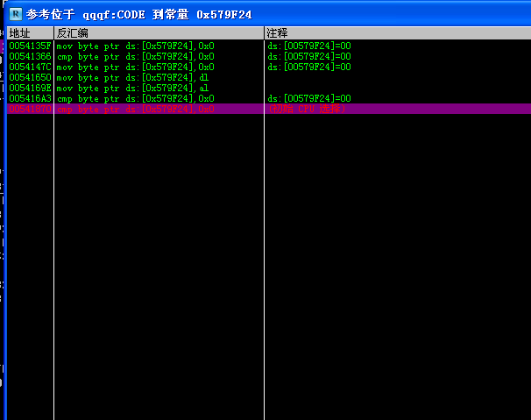Click the 地址 column header

point(30,33)
